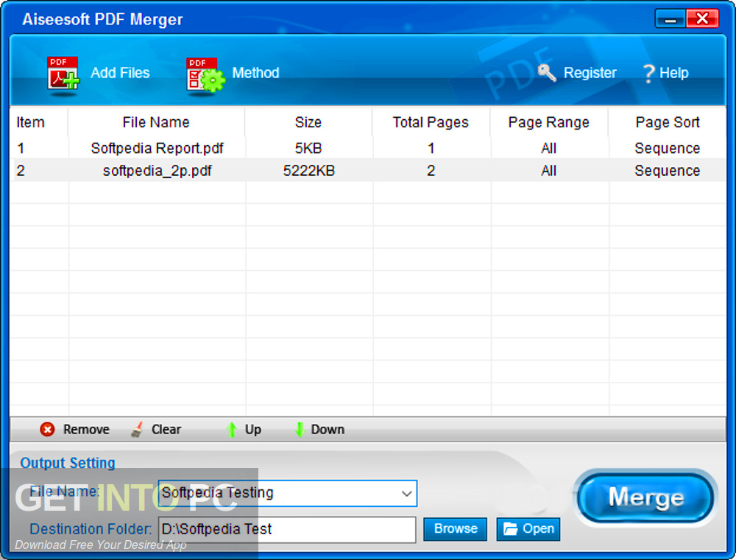Click Page Range All for Softpedia Report.pdf
This screenshot has width=736, height=560.
[549, 149]
